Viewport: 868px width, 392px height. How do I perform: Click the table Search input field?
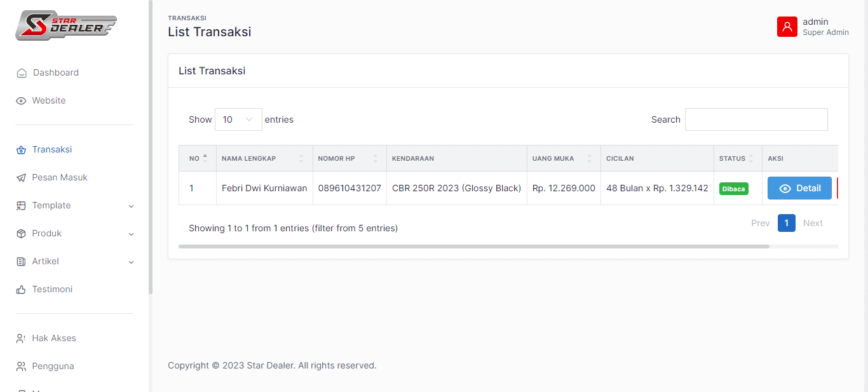pos(756,119)
